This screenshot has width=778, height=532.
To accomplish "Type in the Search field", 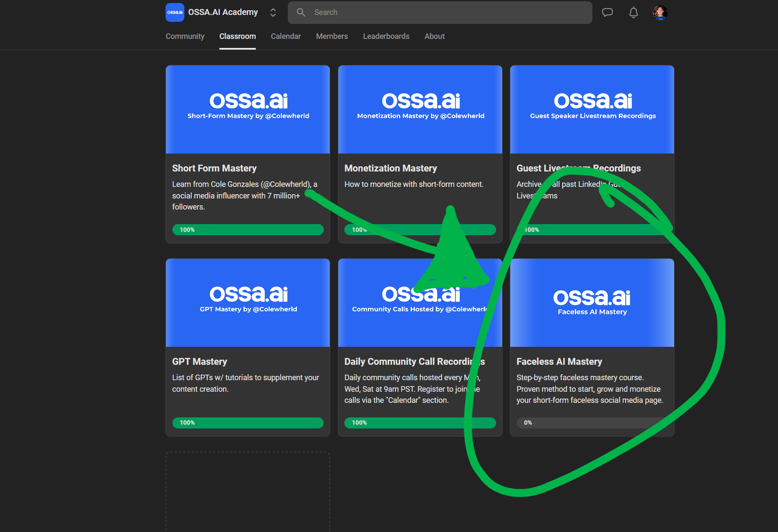I will click(x=428, y=12).
